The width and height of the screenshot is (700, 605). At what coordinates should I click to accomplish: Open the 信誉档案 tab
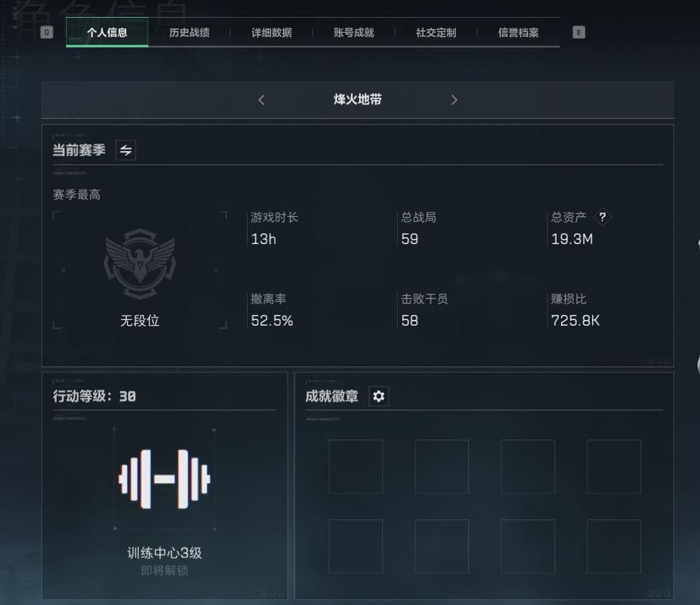click(518, 32)
